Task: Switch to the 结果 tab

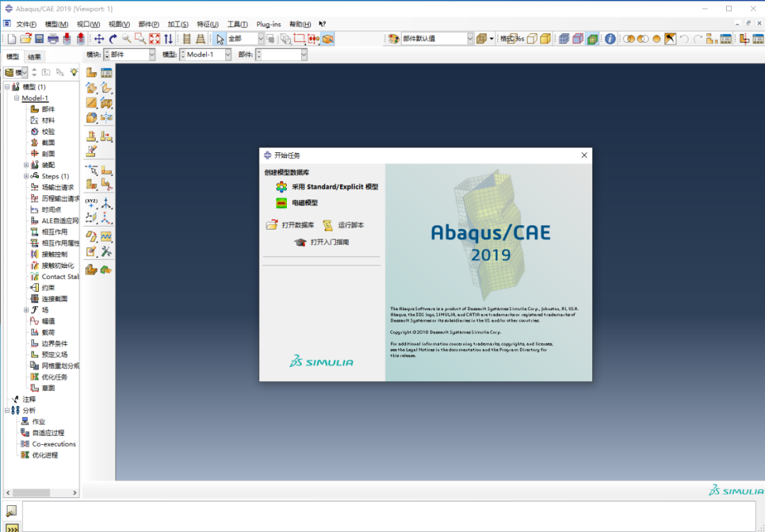Action: [34, 57]
